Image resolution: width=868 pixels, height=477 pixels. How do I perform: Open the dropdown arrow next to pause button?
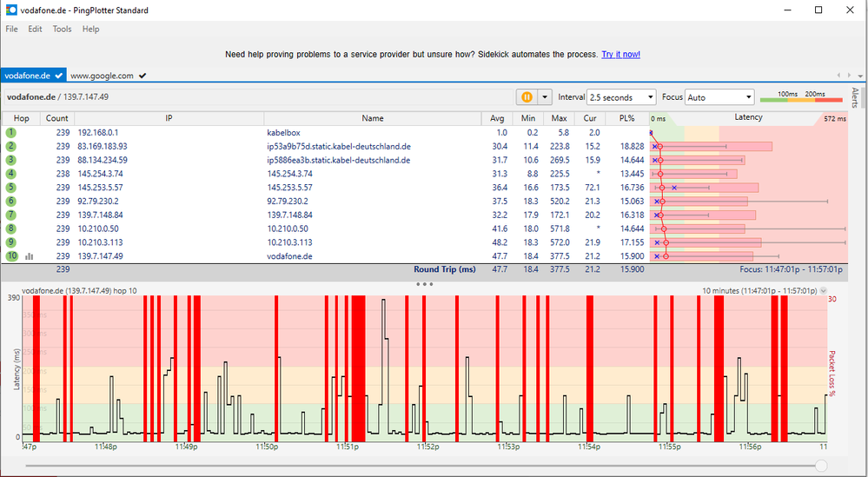545,96
